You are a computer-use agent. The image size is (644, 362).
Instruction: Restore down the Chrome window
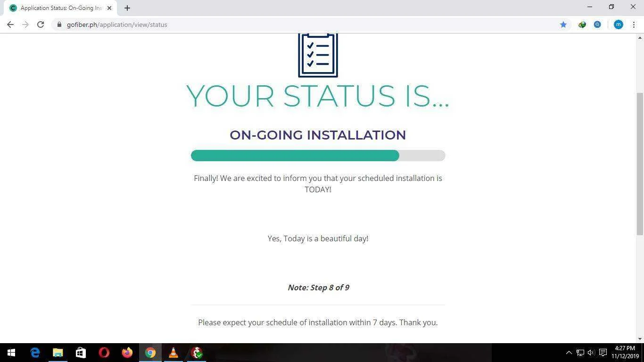(x=611, y=7)
